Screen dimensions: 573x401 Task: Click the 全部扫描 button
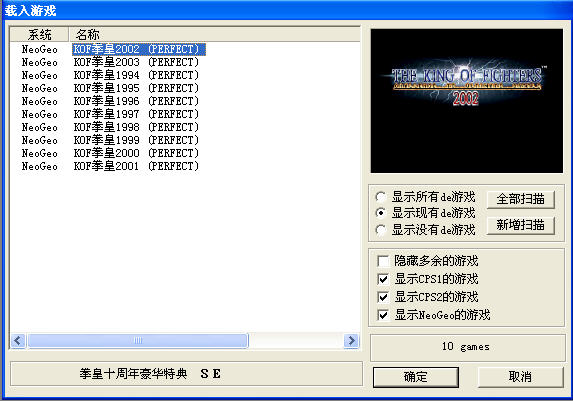pyautogui.click(x=520, y=199)
